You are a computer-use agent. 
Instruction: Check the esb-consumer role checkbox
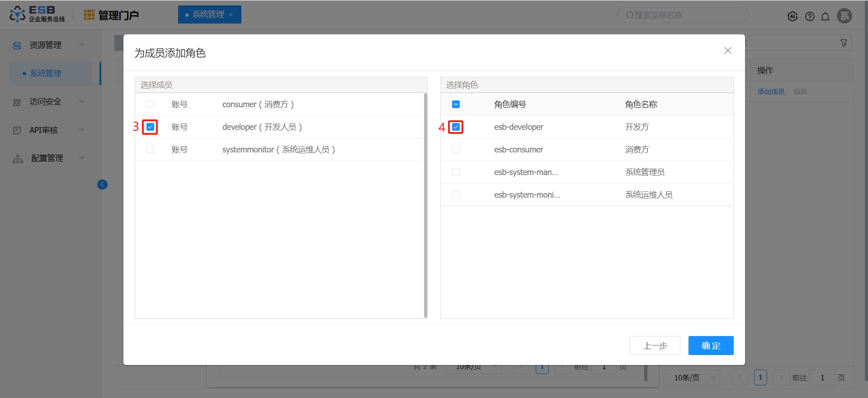click(x=456, y=150)
